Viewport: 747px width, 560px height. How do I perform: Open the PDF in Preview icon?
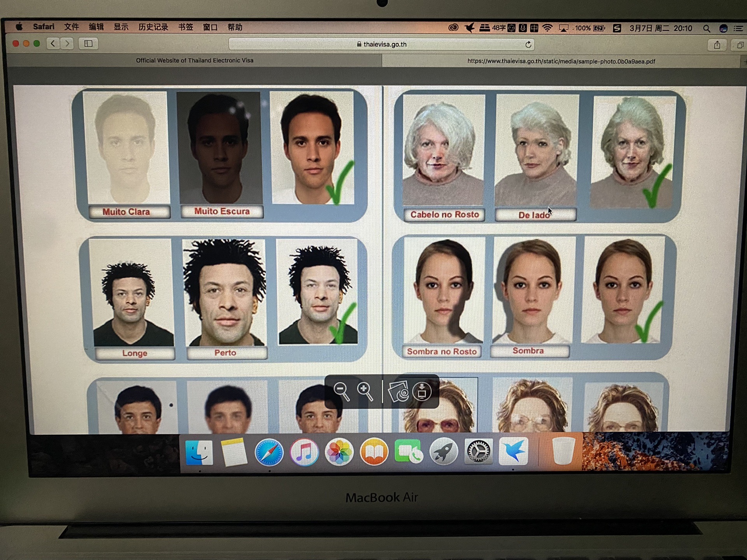(x=398, y=391)
